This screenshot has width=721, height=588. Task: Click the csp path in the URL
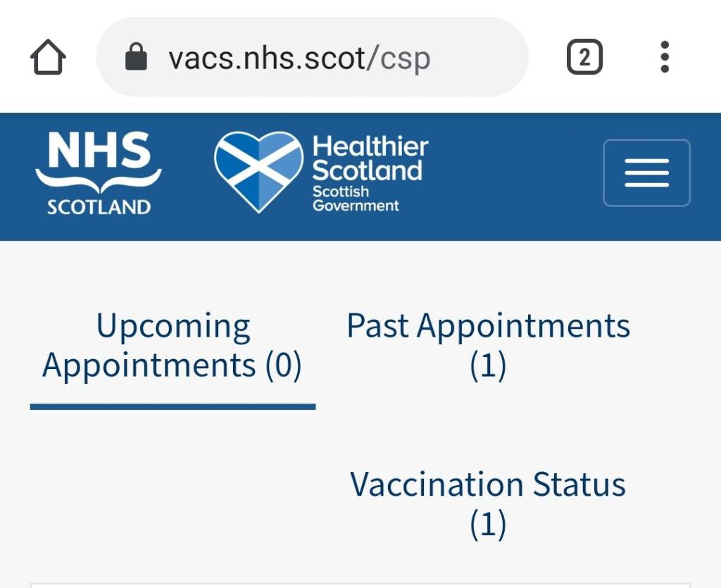(405, 60)
